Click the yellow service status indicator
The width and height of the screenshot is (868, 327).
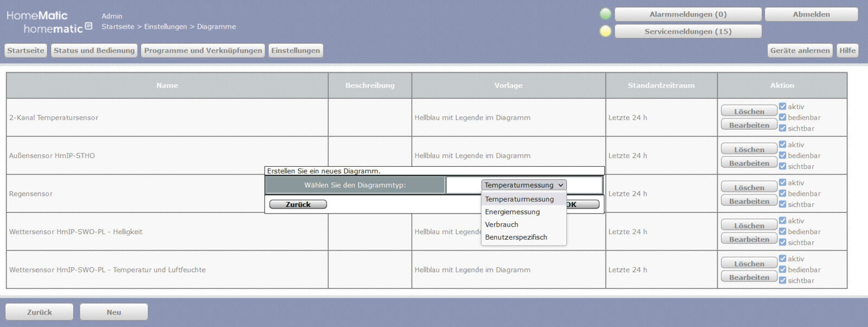[605, 31]
